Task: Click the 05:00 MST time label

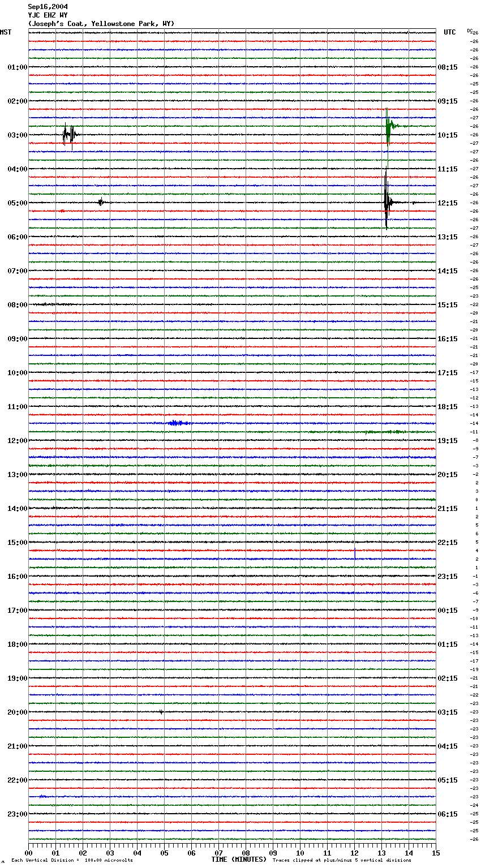Action: point(17,203)
